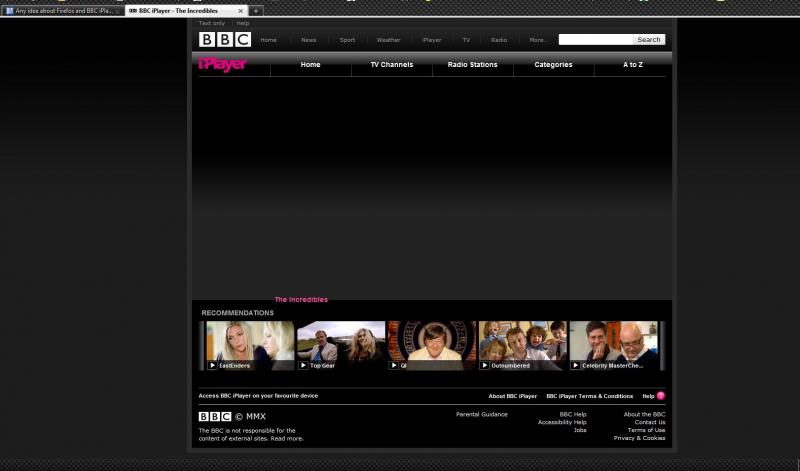Screen dimensions: 800x471
Task: Switch to the Firefox and BBC iPlayer tab
Action: pyautogui.click(x=63, y=11)
